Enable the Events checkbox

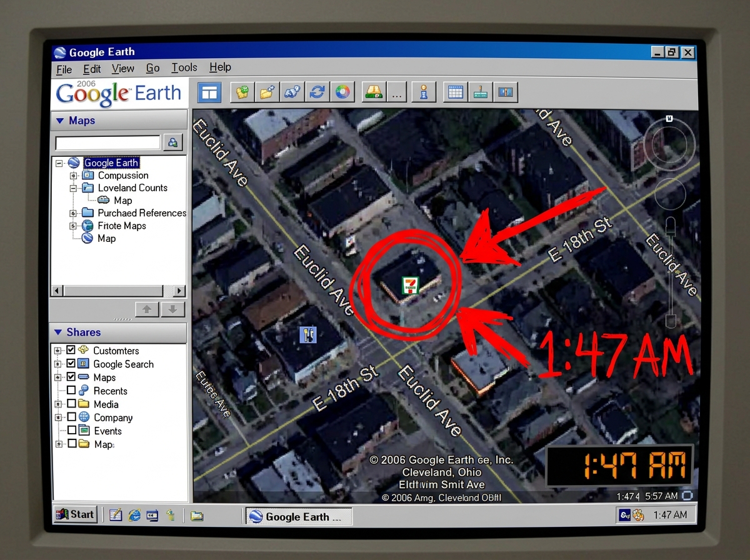[71, 431]
